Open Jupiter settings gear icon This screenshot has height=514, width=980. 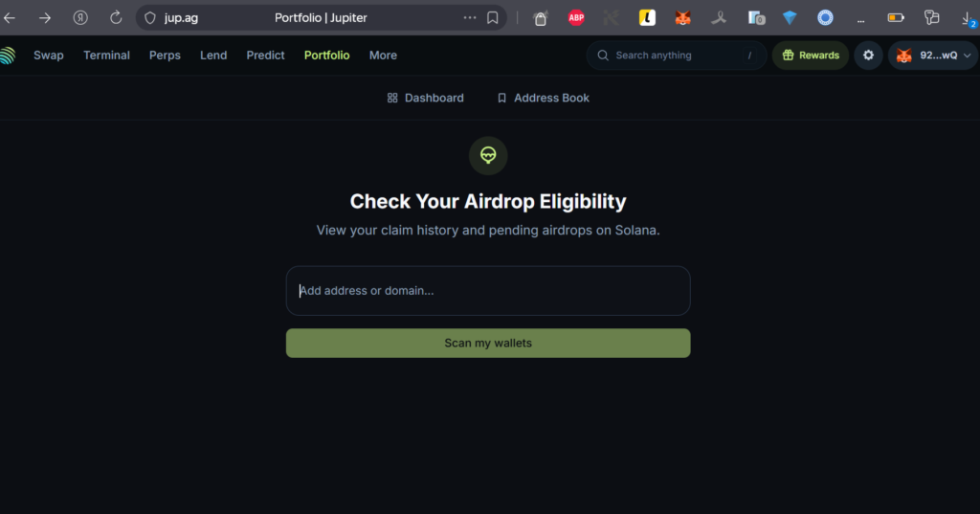[x=868, y=56]
